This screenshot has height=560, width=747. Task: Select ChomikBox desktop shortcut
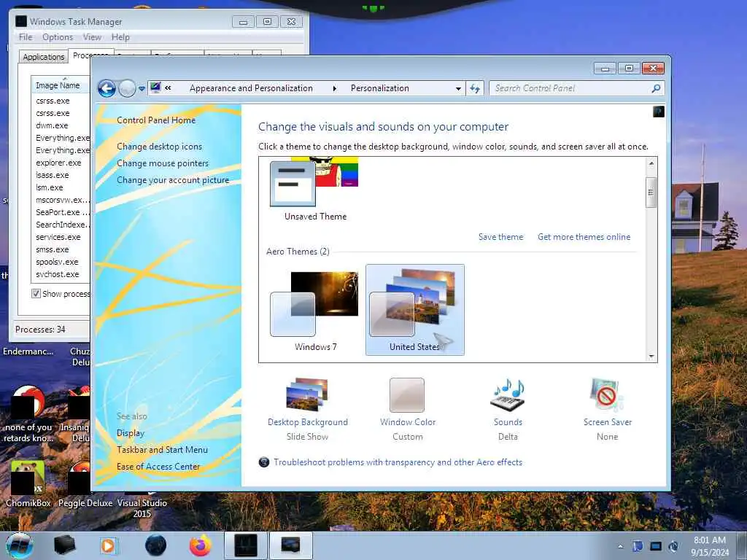tap(28, 484)
